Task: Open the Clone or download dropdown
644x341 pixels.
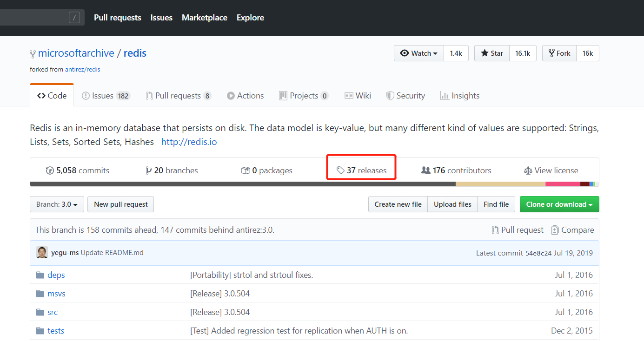Action: [x=559, y=204]
